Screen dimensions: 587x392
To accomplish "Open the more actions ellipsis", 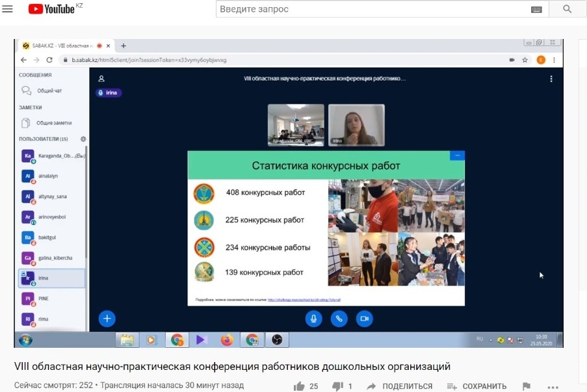I will 553,386.
